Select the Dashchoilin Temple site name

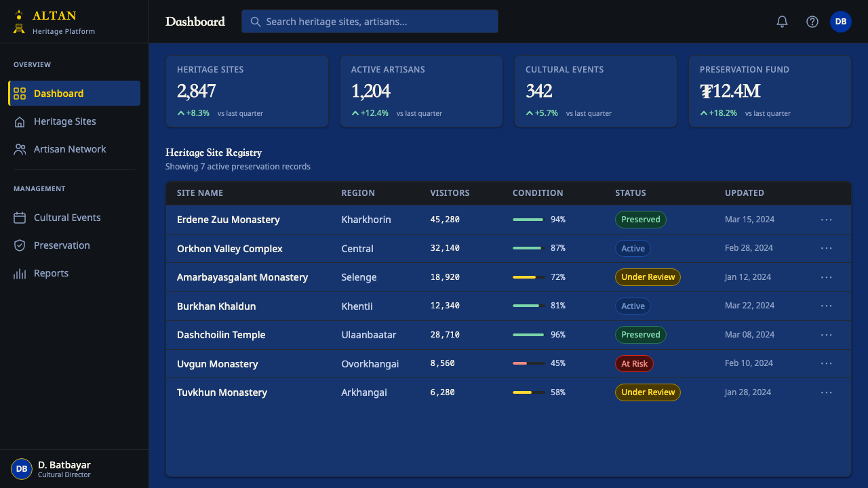click(x=221, y=335)
